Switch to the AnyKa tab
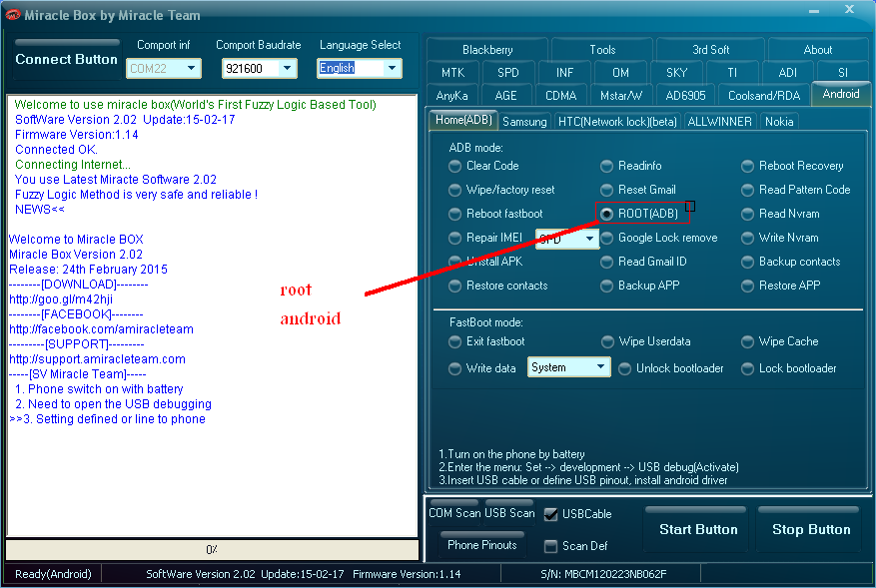 pyautogui.click(x=451, y=96)
